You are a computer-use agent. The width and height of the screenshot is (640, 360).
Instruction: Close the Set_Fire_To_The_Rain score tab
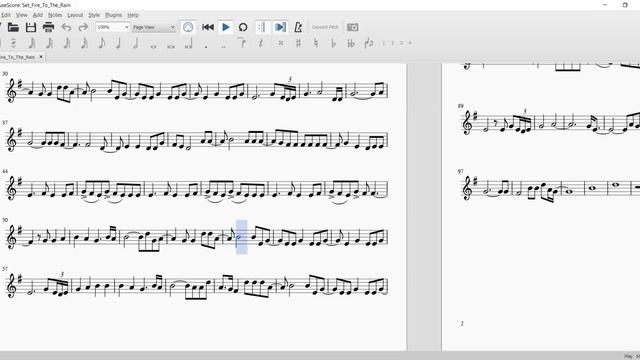pos(41,57)
